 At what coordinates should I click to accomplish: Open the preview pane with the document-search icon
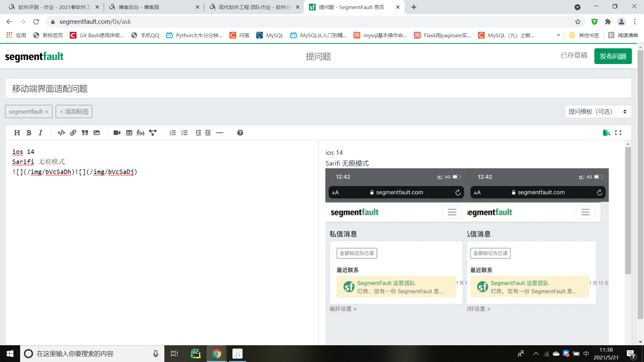coord(606,133)
